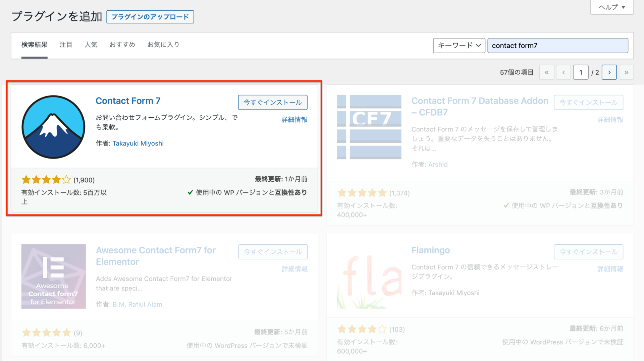Click the (103) review count

point(397,329)
